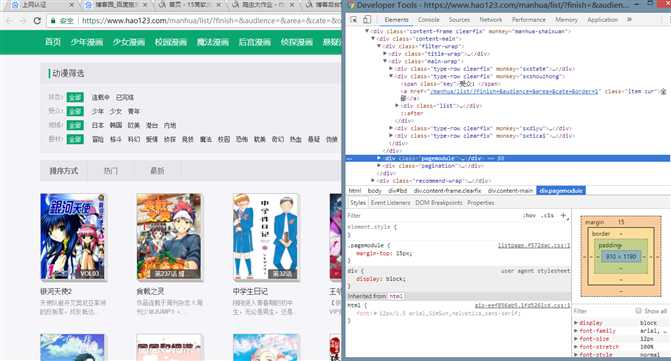This screenshot has width=671, height=361.
Task: Expand the recommend-wrap div node
Action: [373, 180]
